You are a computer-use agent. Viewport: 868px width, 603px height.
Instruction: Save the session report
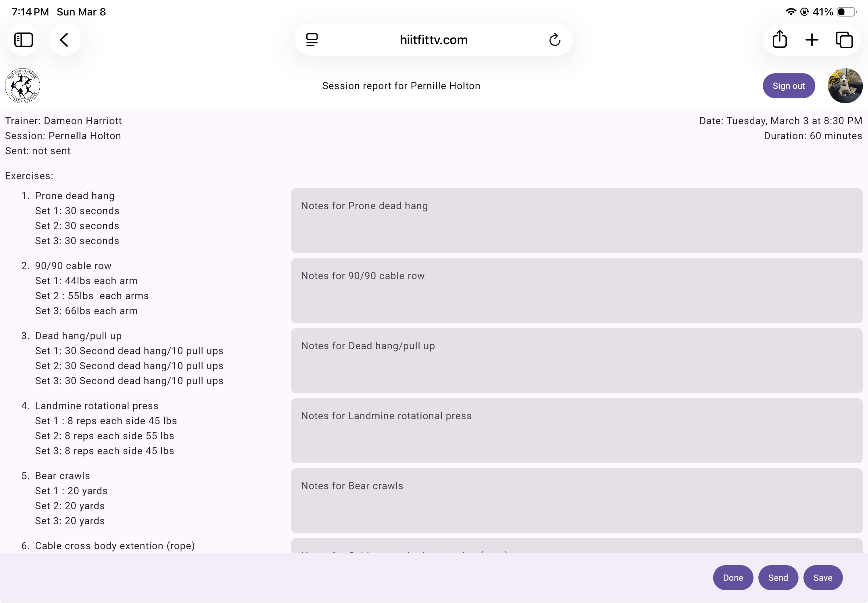coord(823,578)
